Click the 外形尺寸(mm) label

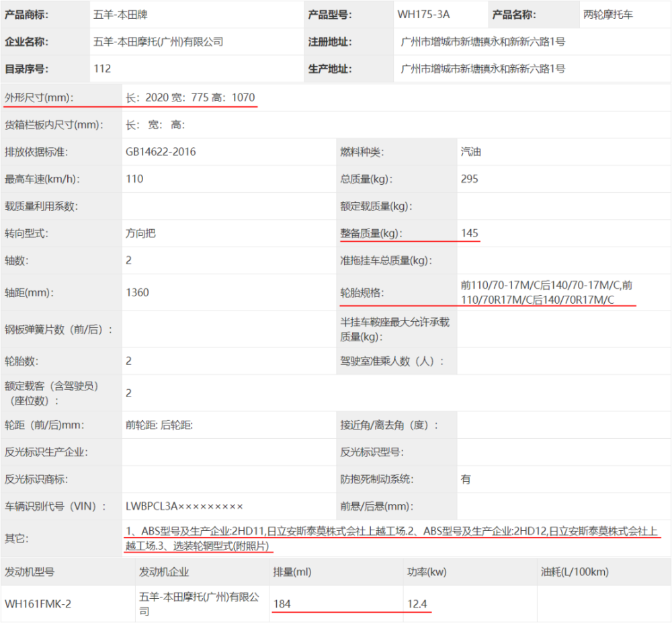tap(39, 97)
